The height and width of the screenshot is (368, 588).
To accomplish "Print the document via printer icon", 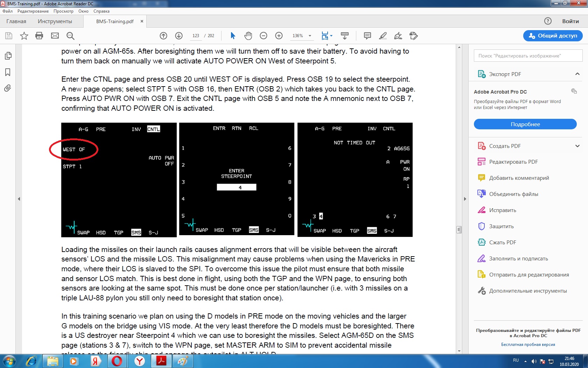I will [39, 36].
